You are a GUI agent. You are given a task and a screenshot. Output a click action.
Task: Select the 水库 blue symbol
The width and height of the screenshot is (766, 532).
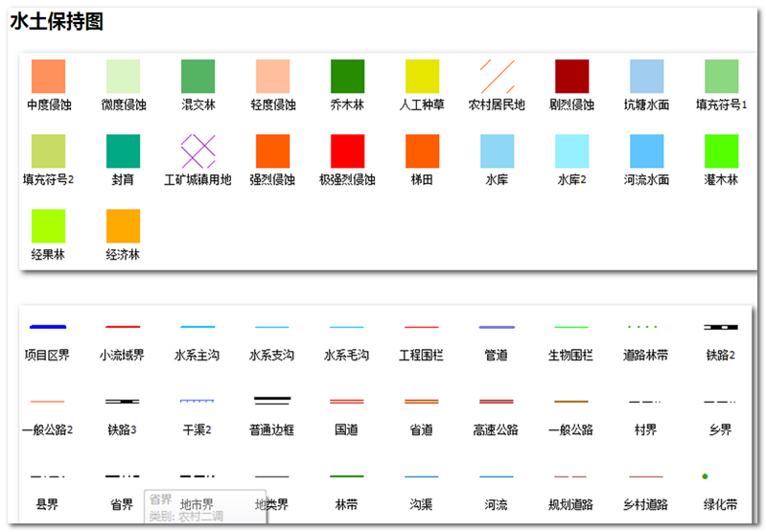pyautogui.click(x=497, y=150)
